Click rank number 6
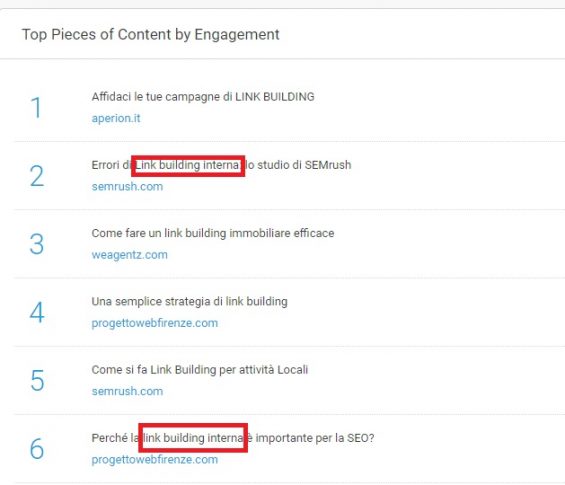Viewport: 565px width, 485px height. click(37, 449)
